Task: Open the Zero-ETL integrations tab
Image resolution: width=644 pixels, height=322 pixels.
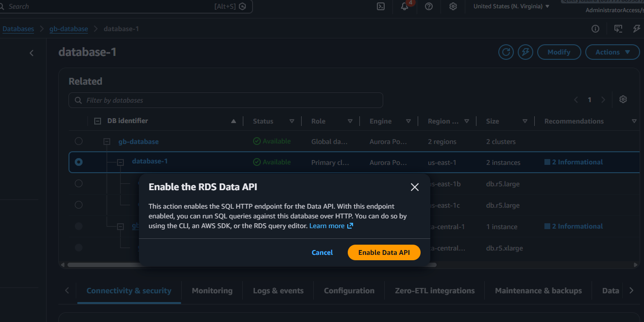Action: coord(435,291)
